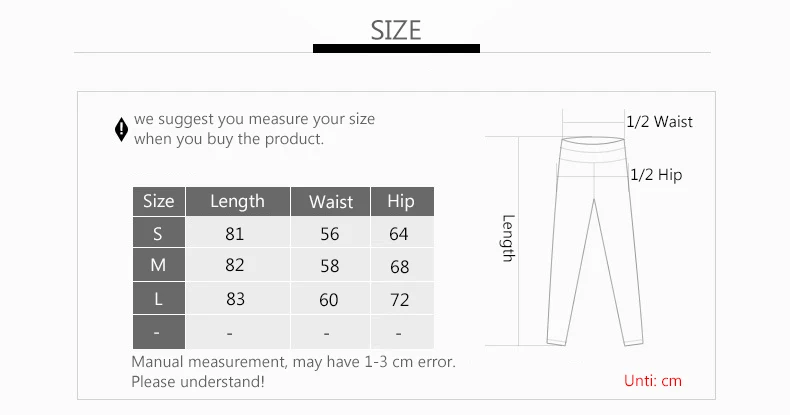
Task: Click the red Unti: cm text
Action: pos(653,381)
